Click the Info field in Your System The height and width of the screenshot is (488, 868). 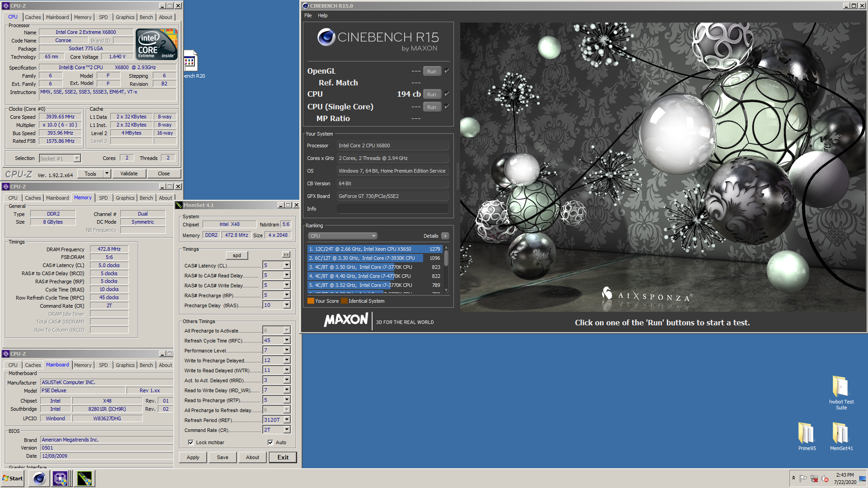[392, 209]
